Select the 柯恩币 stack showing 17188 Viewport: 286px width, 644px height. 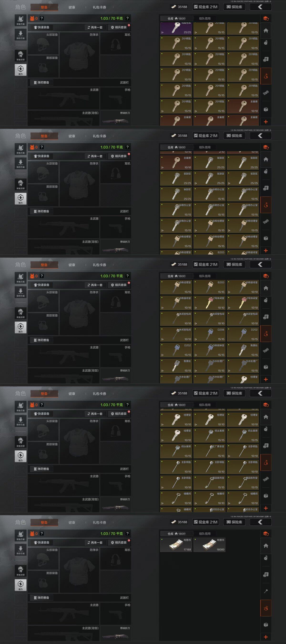176,545
